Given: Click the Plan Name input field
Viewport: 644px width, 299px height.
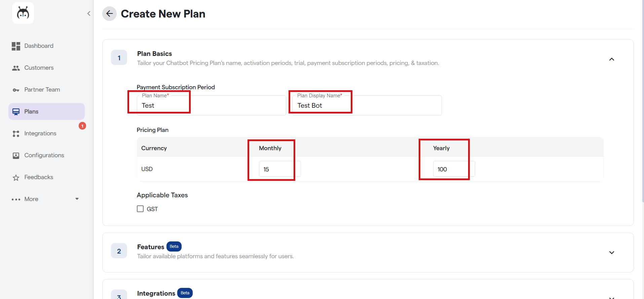Looking at the screenshot, I should (x=211, y=106).
